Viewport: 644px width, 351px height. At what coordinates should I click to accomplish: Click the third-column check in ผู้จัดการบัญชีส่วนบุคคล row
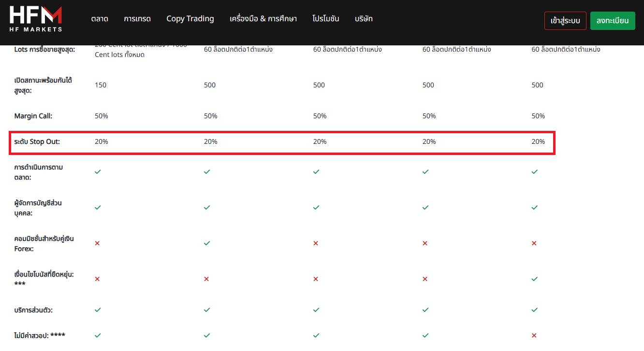(316, 208)
